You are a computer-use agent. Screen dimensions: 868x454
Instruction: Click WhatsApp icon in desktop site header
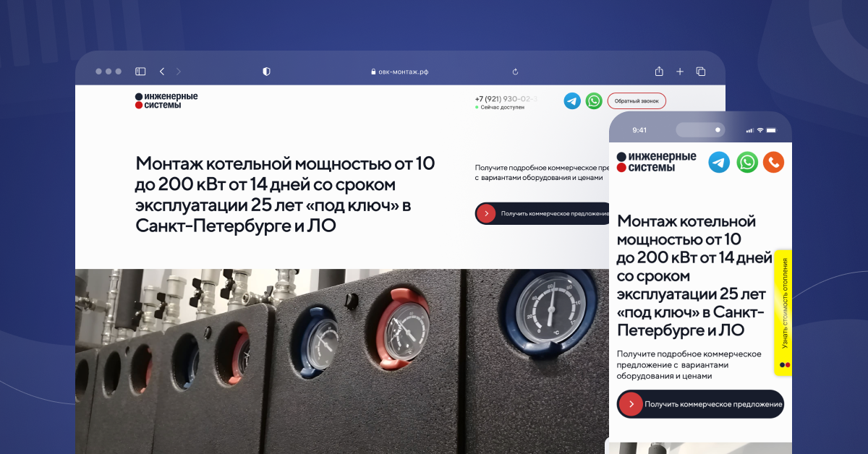pyautogui.click(x=594, y=101)
